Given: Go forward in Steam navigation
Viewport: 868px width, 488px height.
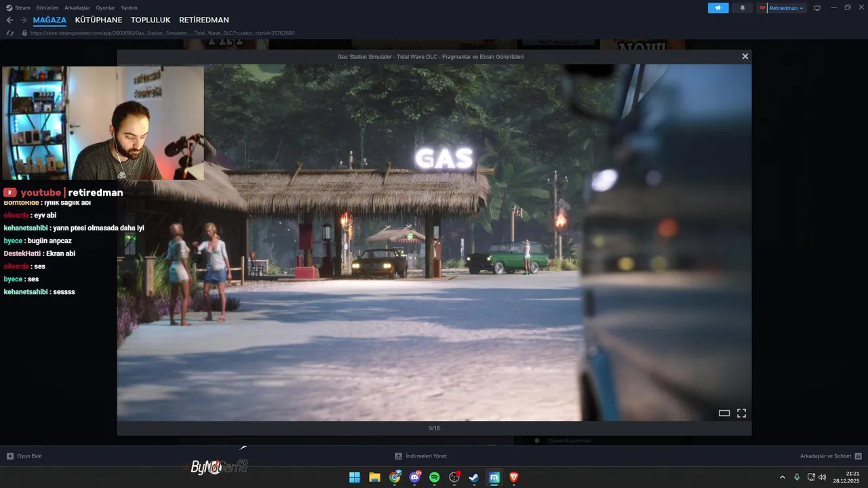Looking at the screenshot, I should tap(23, 20).
